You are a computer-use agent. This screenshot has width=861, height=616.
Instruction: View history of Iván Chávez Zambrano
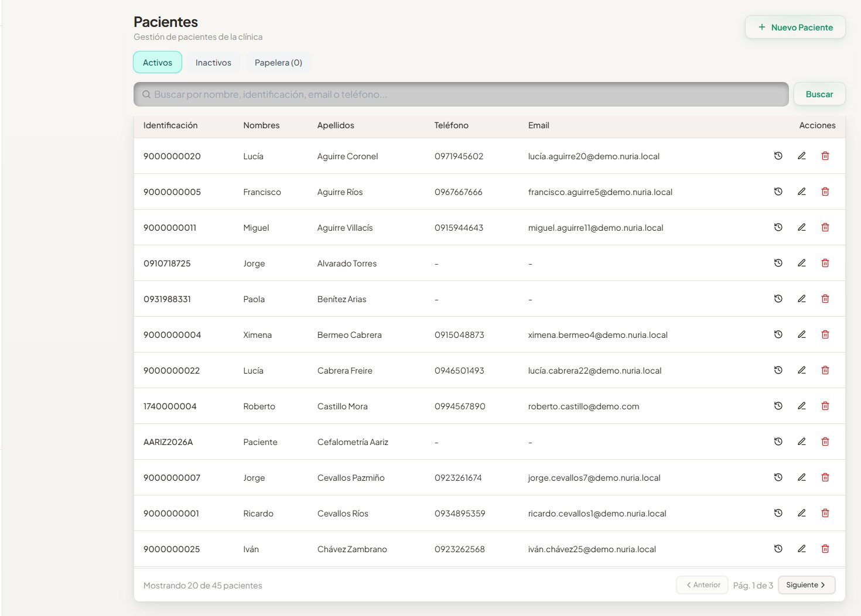pyautogui.click(x=778, y=549)
